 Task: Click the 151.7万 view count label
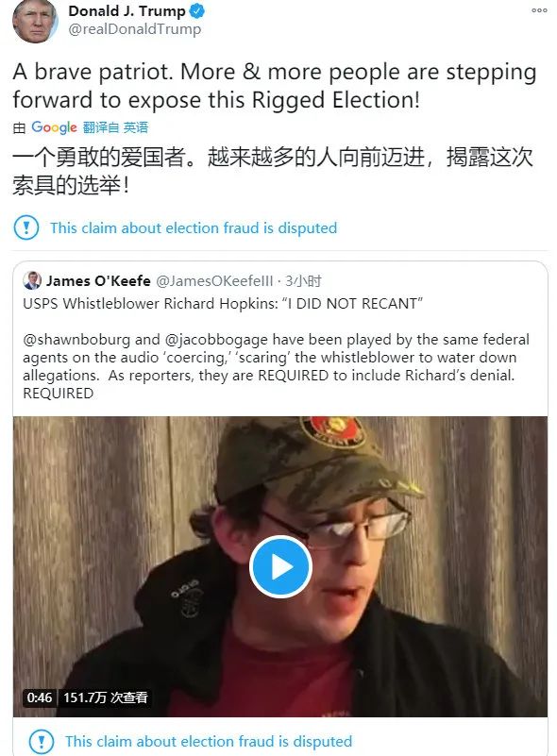click(x=105, y=697)
